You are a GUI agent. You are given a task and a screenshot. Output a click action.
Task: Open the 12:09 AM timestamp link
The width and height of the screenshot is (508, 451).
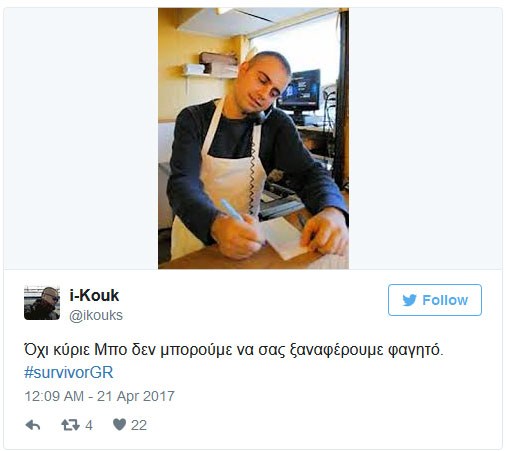[x=54, y=396]
